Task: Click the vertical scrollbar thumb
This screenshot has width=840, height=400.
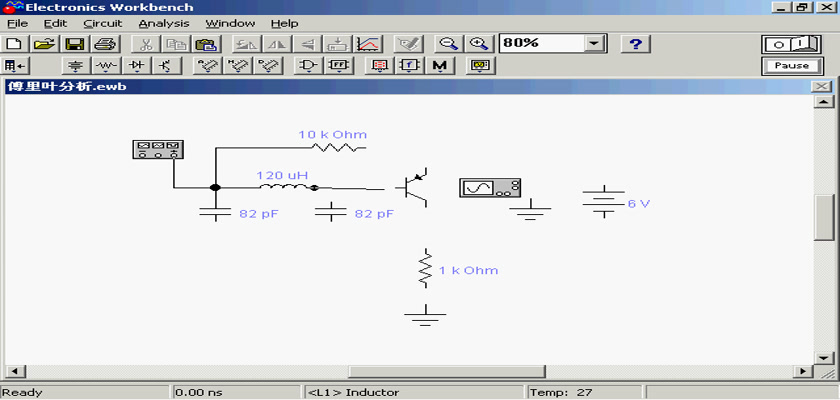Action: point(823,218)
